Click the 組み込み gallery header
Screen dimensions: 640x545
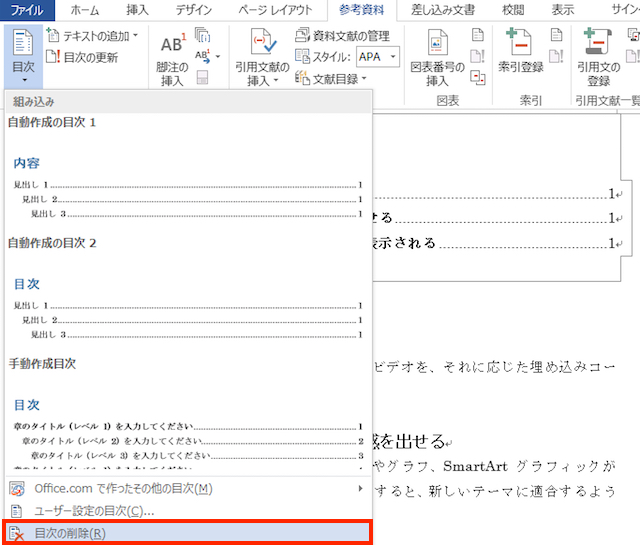(x=188, y=102)
